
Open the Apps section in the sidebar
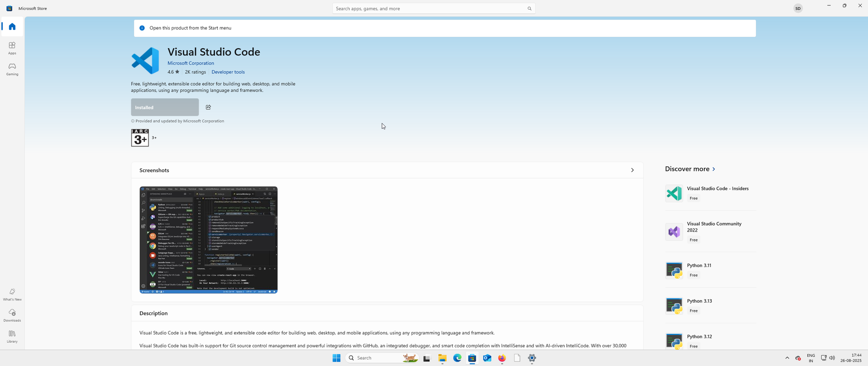point(12,48)
